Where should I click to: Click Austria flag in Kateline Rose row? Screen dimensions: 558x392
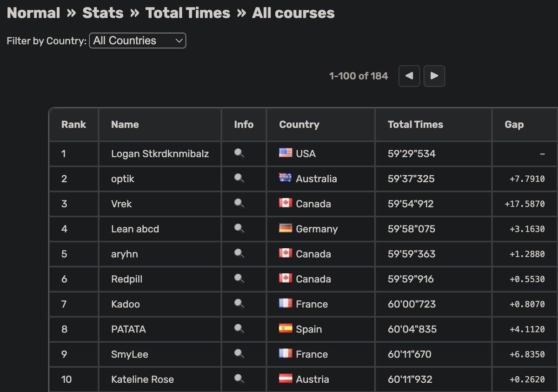[x=286, y=379]
